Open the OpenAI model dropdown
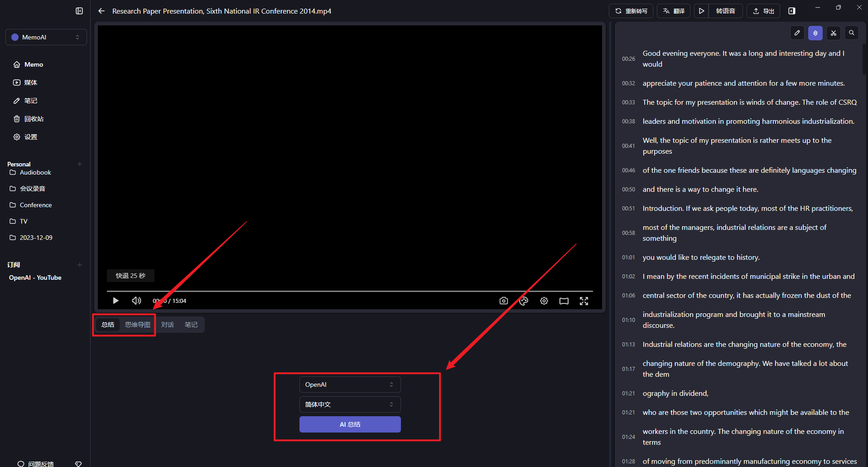 pos(350,384)
